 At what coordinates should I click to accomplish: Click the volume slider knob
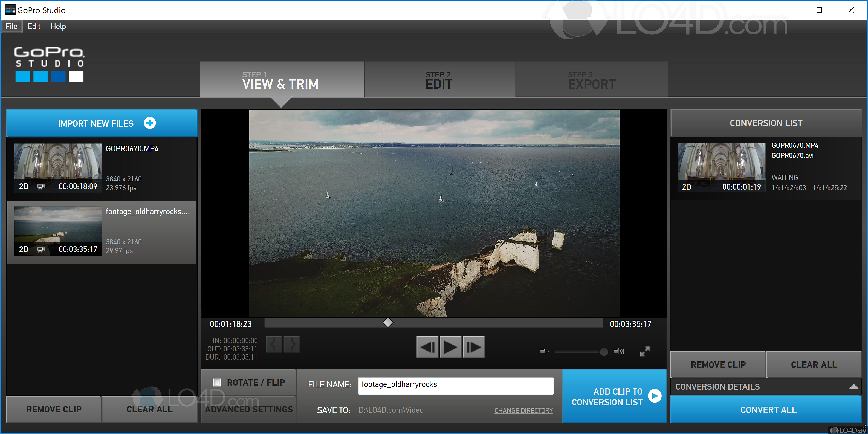click(x=604, y=352)
